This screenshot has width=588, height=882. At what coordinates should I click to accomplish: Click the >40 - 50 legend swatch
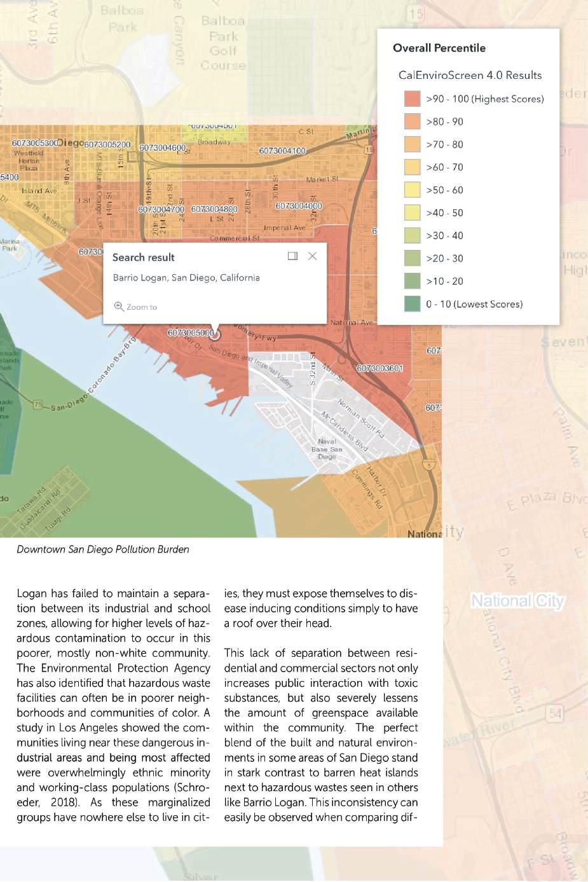(x=413, y=212)
